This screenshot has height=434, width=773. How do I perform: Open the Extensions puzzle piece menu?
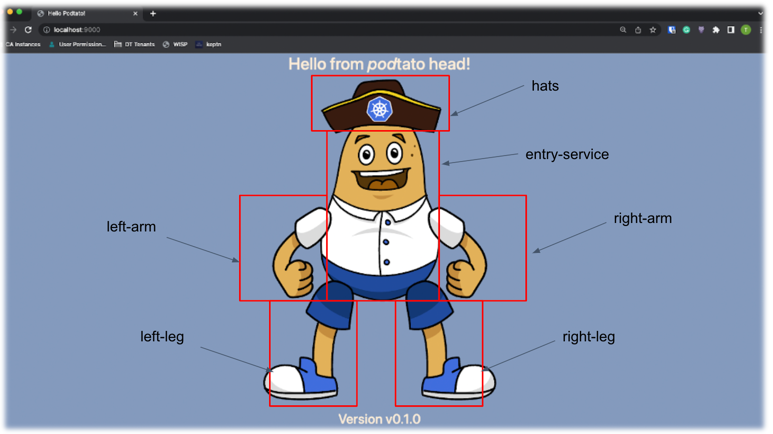(x=716, y=30)
